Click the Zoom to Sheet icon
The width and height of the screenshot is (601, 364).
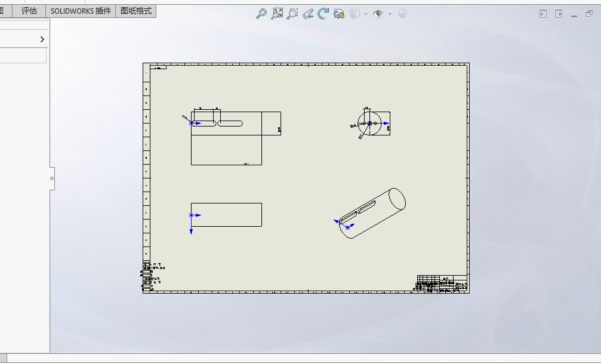click(277, 14)
